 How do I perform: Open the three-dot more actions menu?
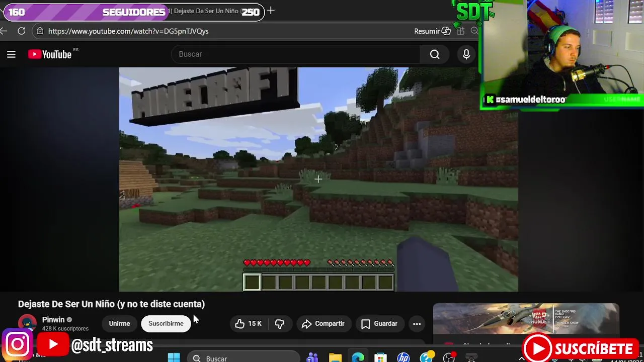point(417,324)
